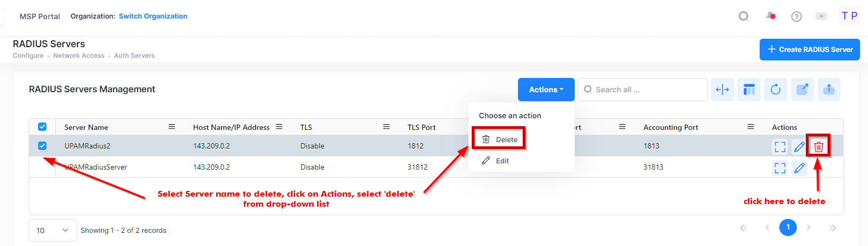Toggle the select-all header checkbox

pos(42,127)
